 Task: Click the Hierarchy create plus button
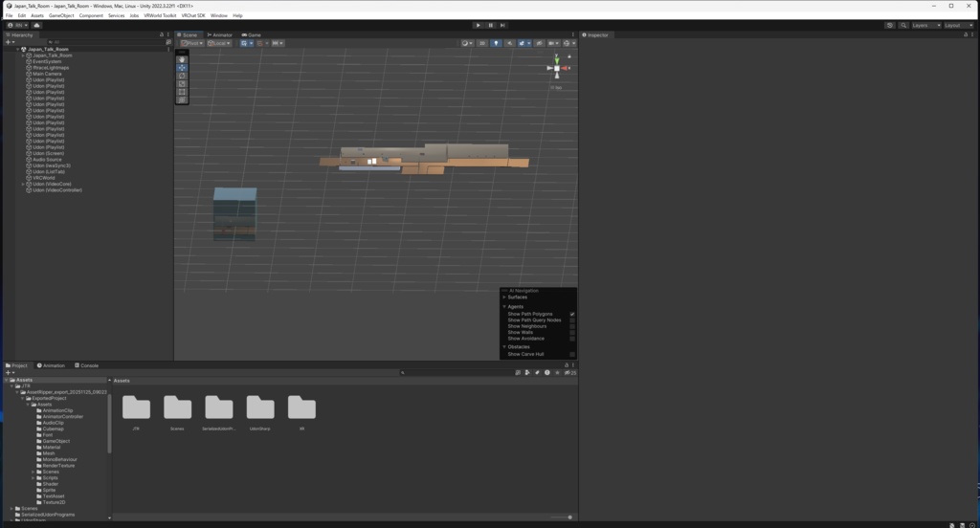coord(10,42)
